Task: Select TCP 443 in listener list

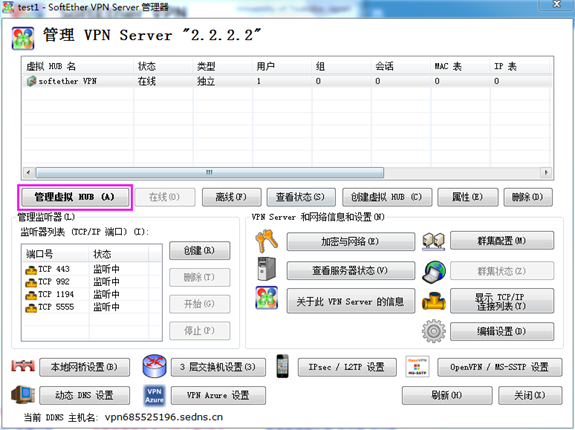Action: 93,269
